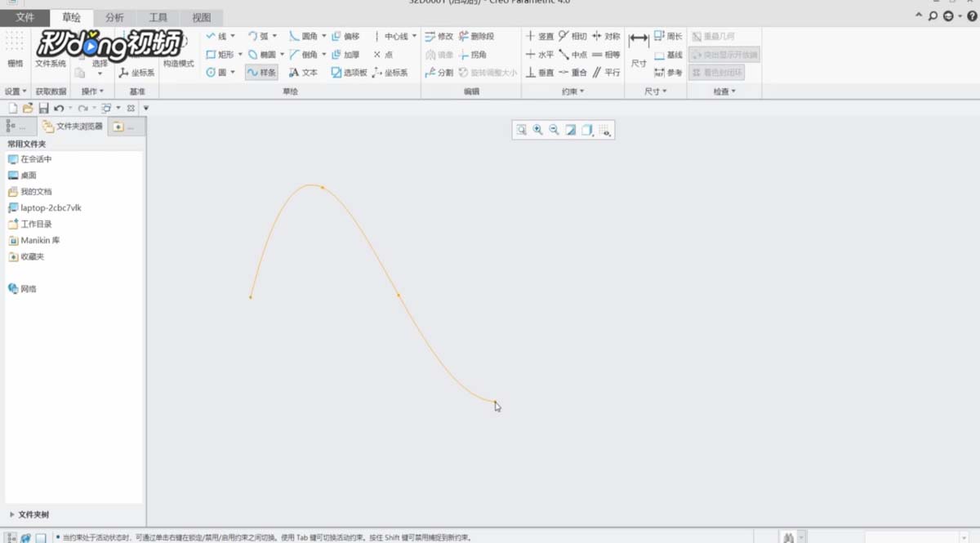Click the 偏移 offset tool

[345, 37]
